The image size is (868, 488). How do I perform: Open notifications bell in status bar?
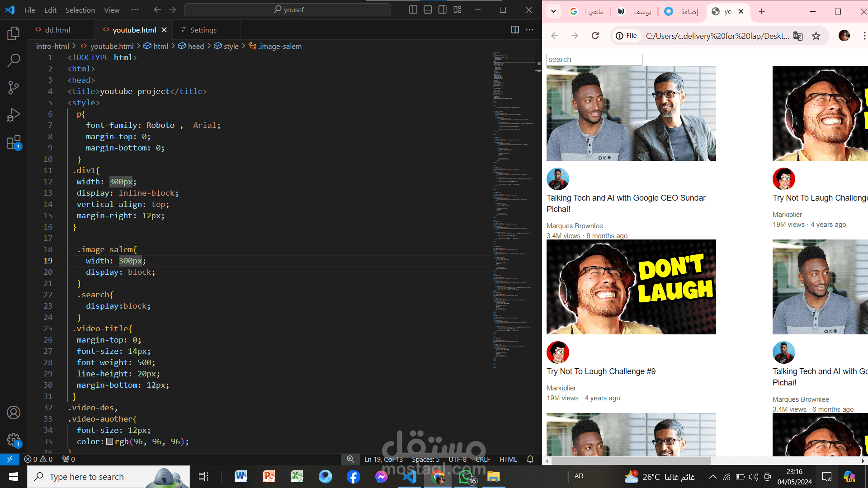[530, 459]
